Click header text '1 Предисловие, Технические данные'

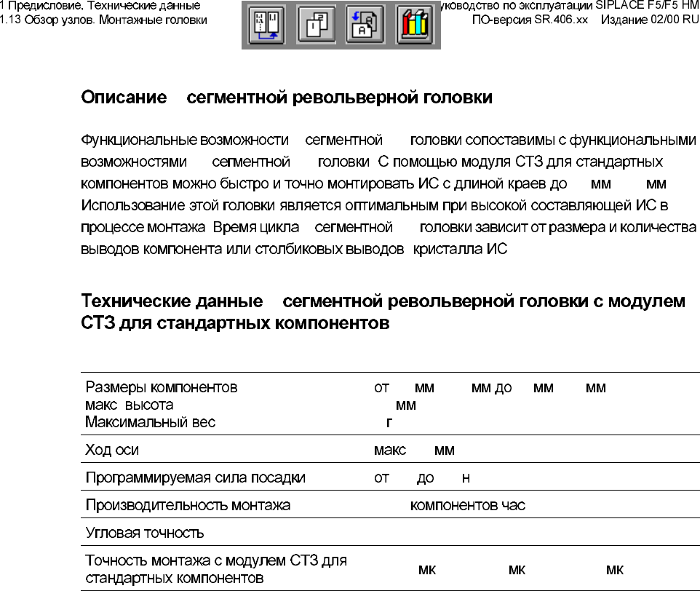[100, 6]
